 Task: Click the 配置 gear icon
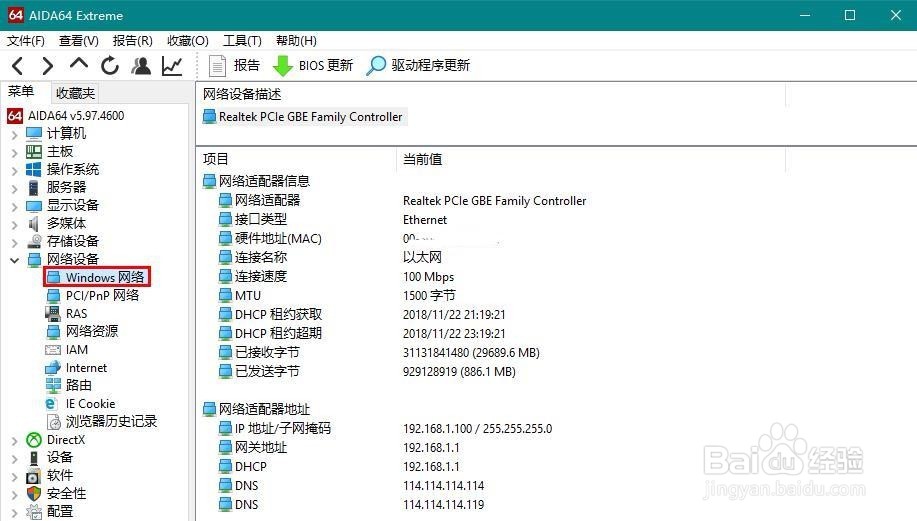34,512
